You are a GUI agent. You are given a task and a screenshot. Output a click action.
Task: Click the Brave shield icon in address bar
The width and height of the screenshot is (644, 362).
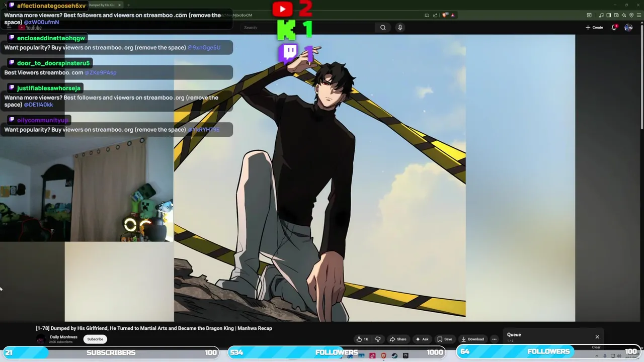445,15
